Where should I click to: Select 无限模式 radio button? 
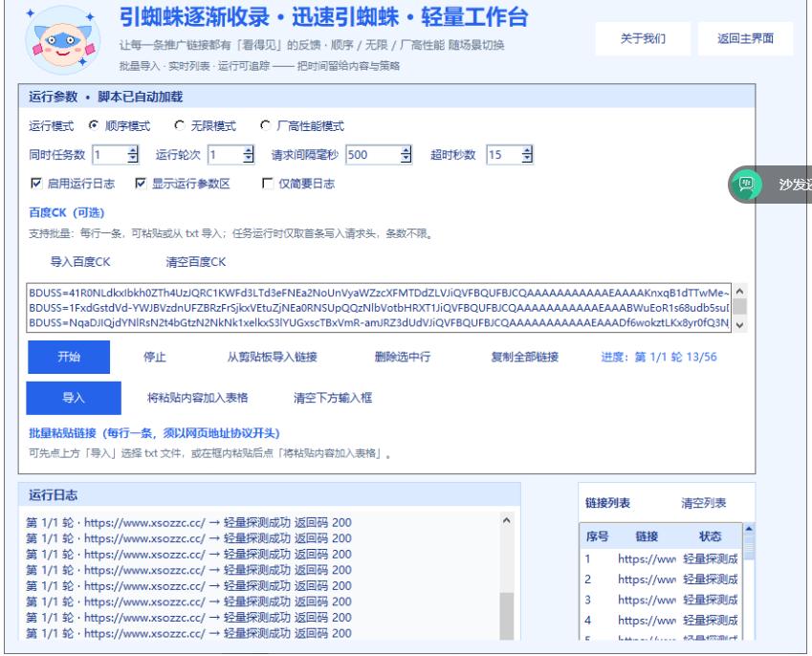coord(179,125)
